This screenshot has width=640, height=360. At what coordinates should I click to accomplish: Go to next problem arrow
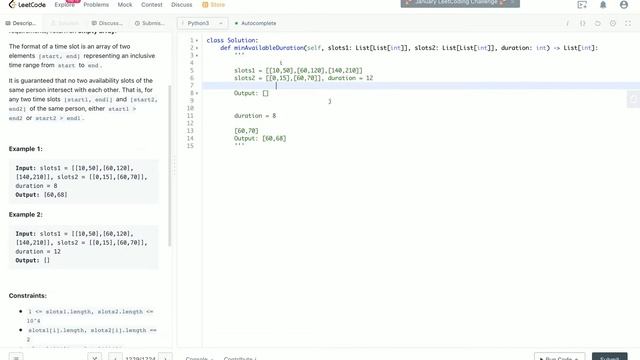click(165, 357)
